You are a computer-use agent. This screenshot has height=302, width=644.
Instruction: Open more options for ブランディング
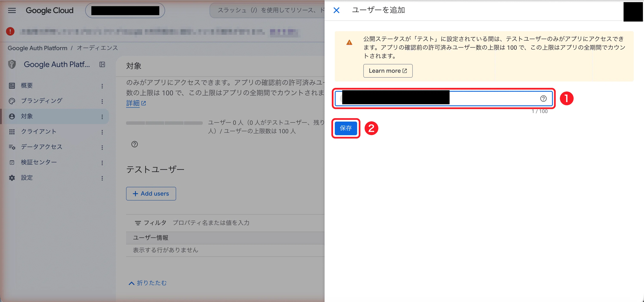coord(102,101)
